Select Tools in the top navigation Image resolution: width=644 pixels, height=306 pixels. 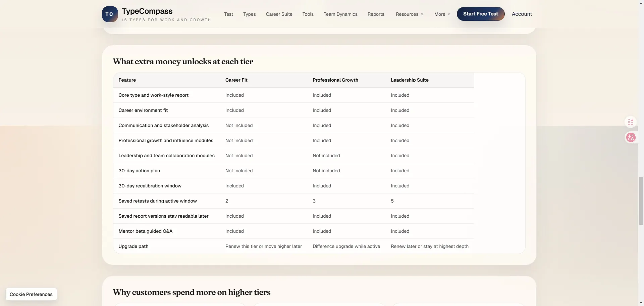308,14
